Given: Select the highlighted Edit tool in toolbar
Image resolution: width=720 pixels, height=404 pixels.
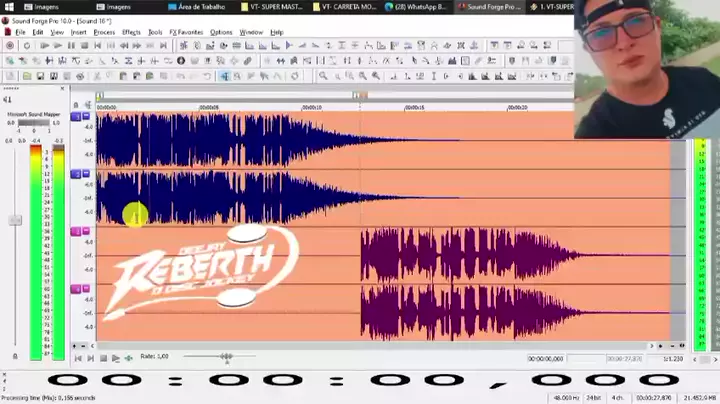Looking at the screenshot, I should [225, 76].
